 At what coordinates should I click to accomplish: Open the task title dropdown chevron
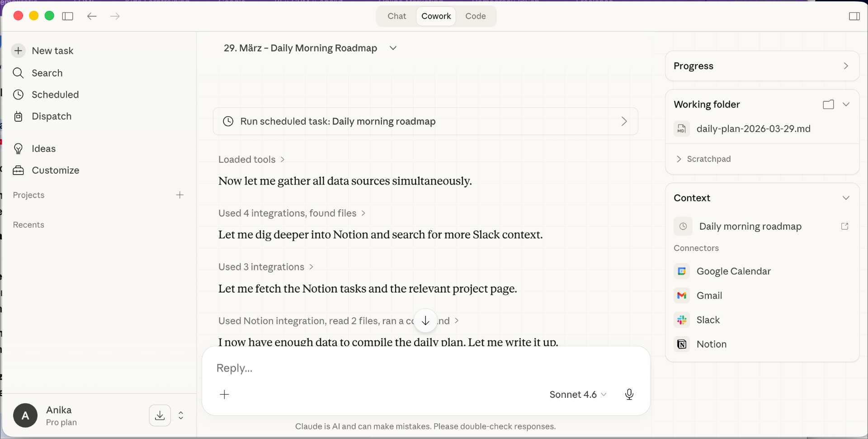coord(393,48)
